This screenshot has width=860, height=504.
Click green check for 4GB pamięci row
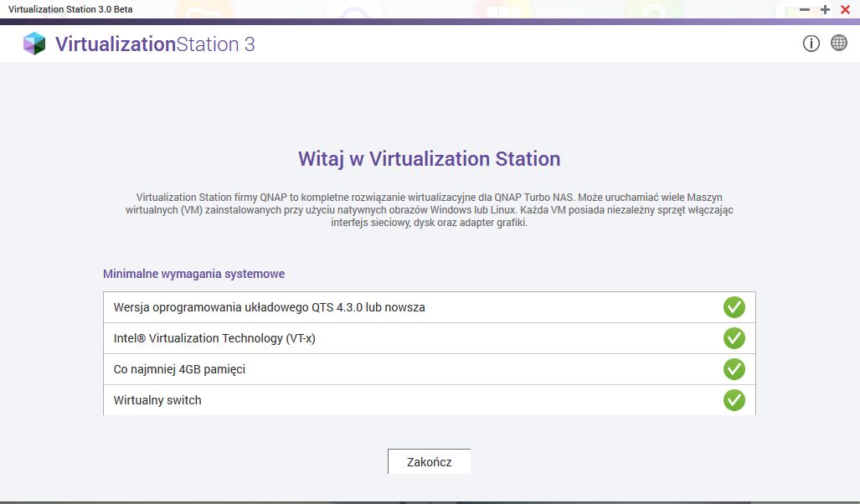pos(734,369)
